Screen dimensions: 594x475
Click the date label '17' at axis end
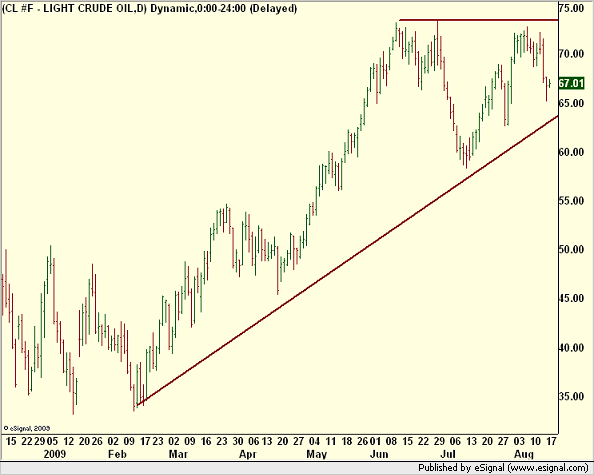click(552, 441)
